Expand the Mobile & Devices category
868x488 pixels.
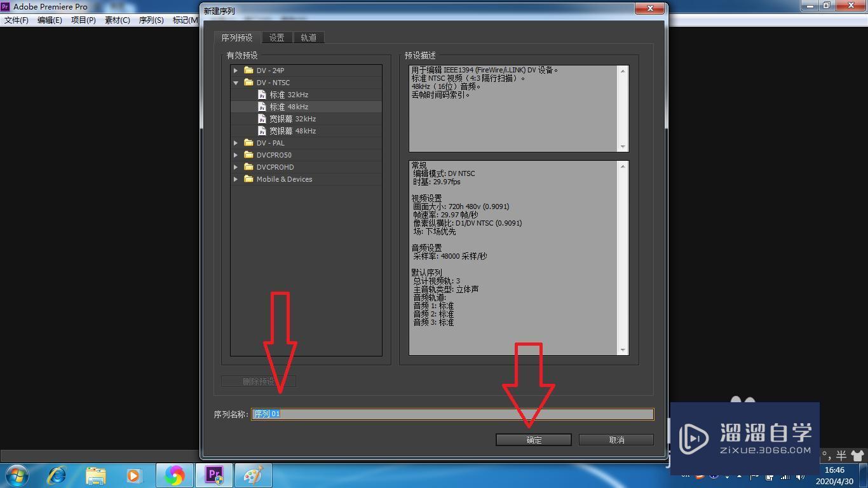pyautogui.click(x=235, y=179)
